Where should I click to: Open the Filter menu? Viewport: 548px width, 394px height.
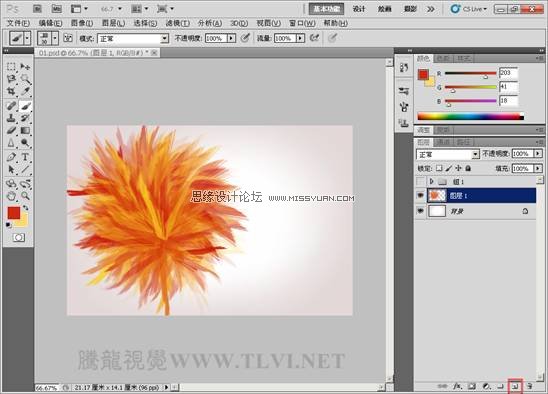[178, 23]
